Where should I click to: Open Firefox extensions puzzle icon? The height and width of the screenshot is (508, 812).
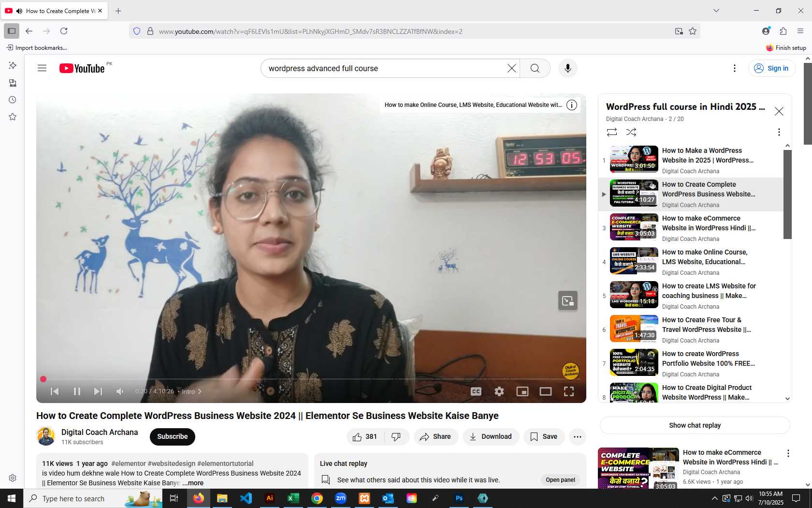pos(783,31)
